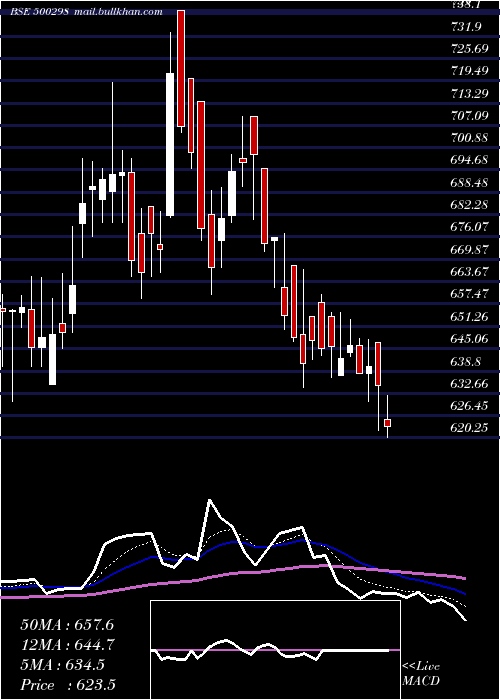Select the 669.87 price axis label

469,249
